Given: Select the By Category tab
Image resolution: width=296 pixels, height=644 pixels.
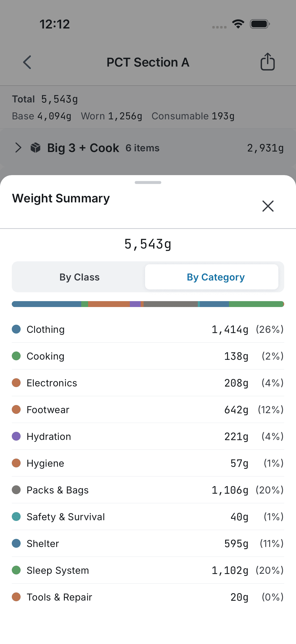Looking at the screenshot, I should pos(215,277).
